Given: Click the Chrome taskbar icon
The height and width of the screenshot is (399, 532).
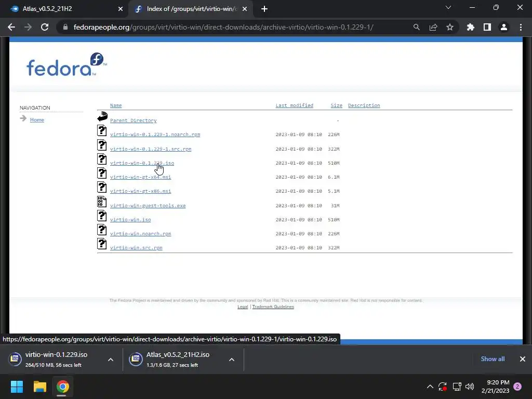Looking at the screenshot, I should pyautogui.click(x=62, y=387).
